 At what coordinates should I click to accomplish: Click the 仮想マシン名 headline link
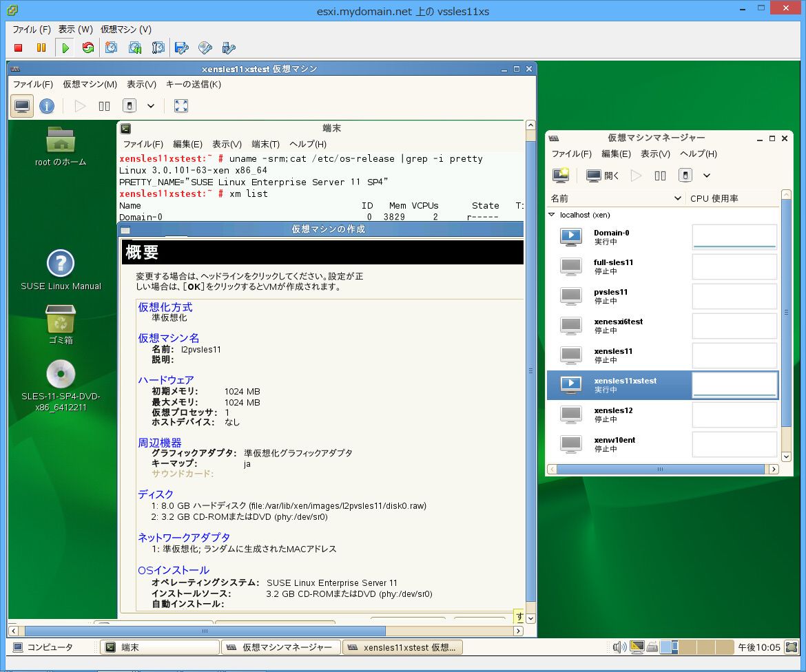(169, 338)
